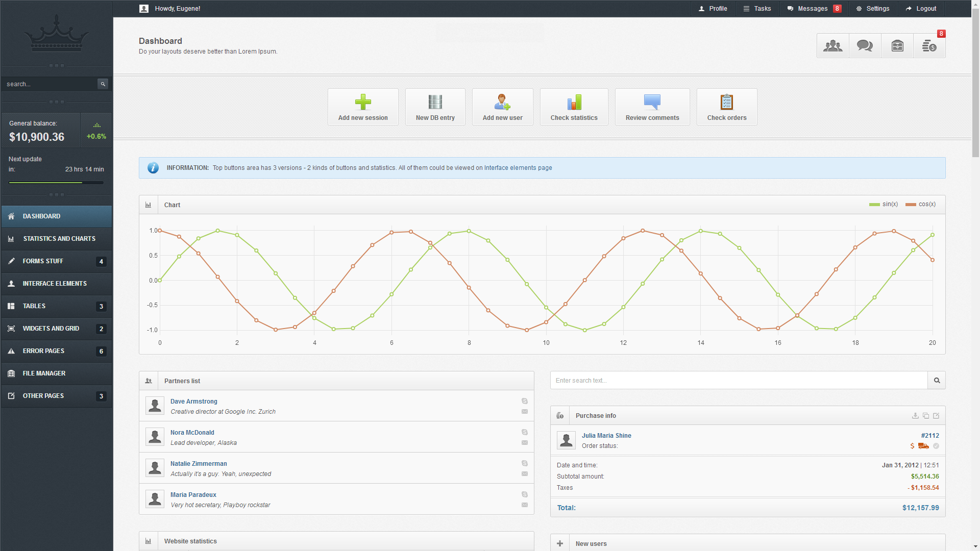This screenshot has width=980, height=551.
Task: Click the Next update progress bar
Action: click(56, 183)
